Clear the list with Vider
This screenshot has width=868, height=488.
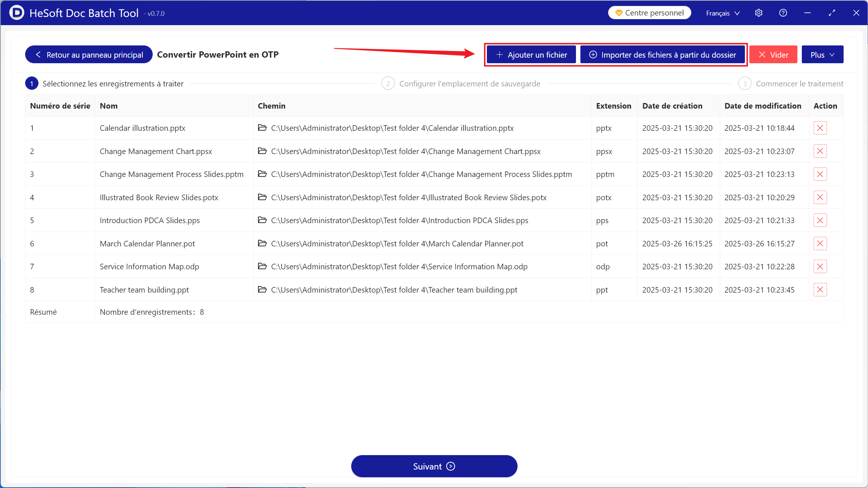(x=773, y=55)
